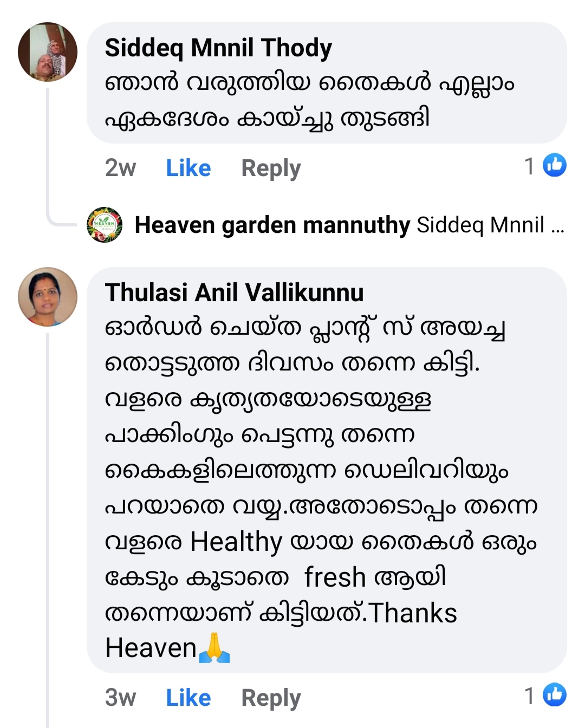Reply to Siddeq Mnnil Thody's comment

pos(271,168)
